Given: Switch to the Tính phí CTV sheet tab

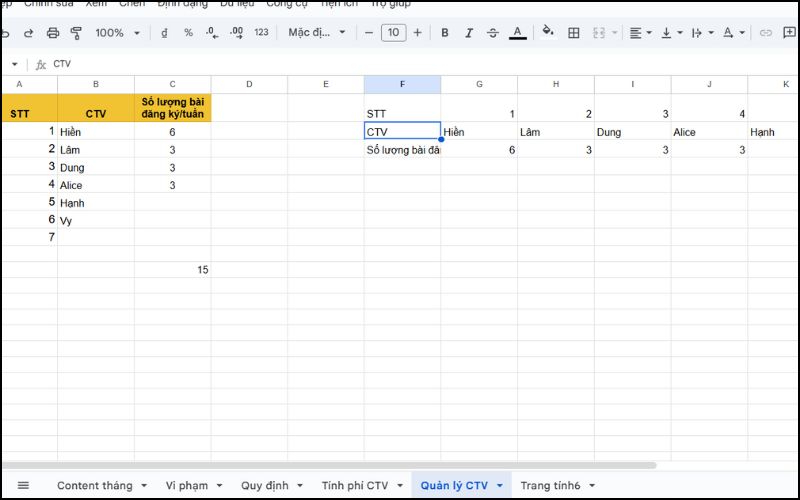Looking at the screenshot, I should pyautogui.click(x=355, y=485).
